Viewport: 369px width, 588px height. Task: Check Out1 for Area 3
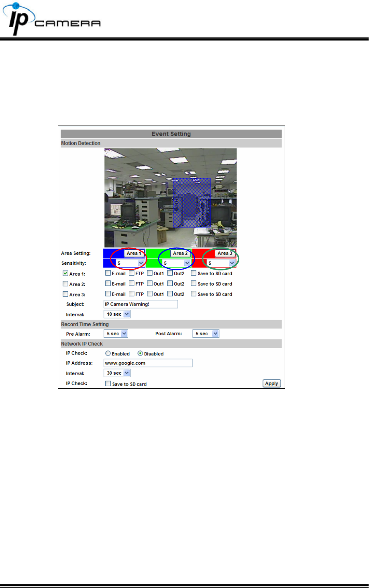coord(150,294)
